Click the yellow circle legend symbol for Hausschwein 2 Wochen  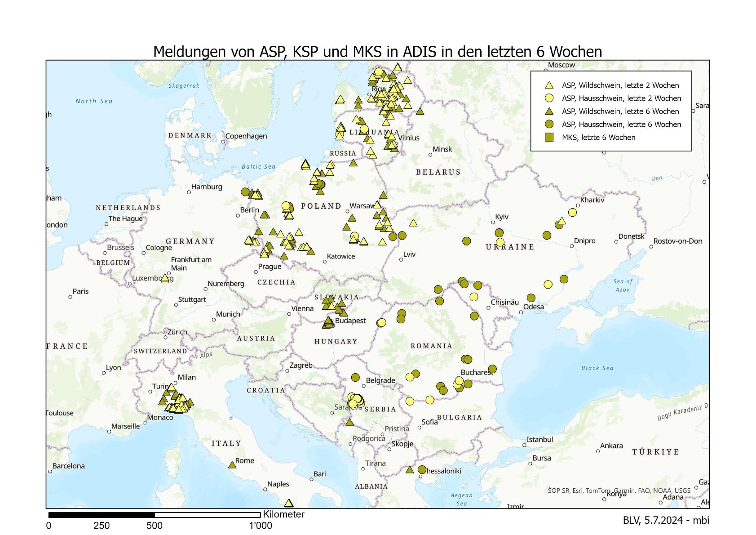pos(549,98)
